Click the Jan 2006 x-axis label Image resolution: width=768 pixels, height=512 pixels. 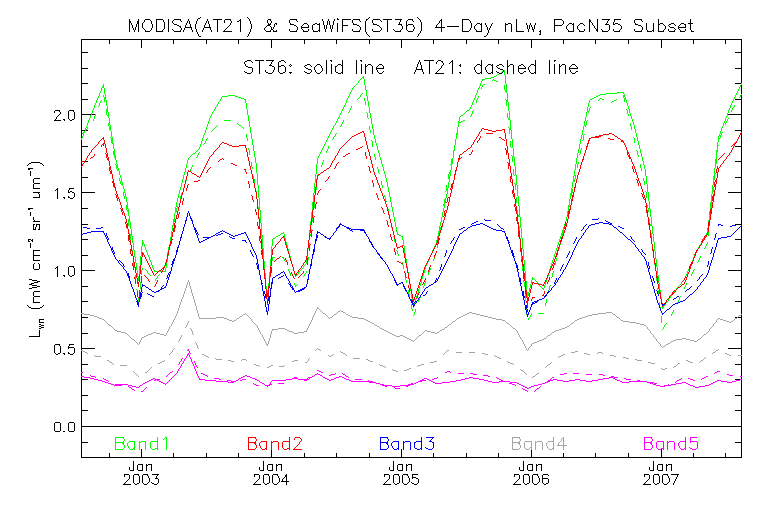pos(531,473)
